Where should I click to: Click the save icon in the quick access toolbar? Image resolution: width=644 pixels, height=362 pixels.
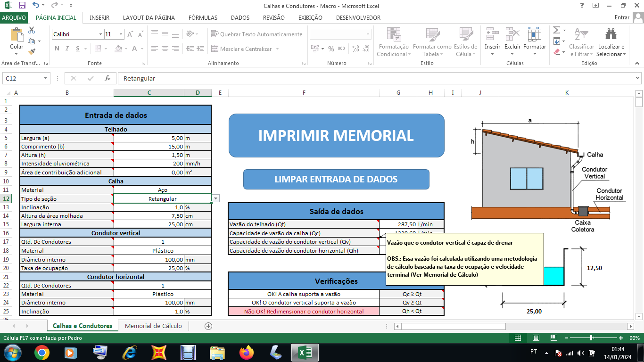pos(22,5)
